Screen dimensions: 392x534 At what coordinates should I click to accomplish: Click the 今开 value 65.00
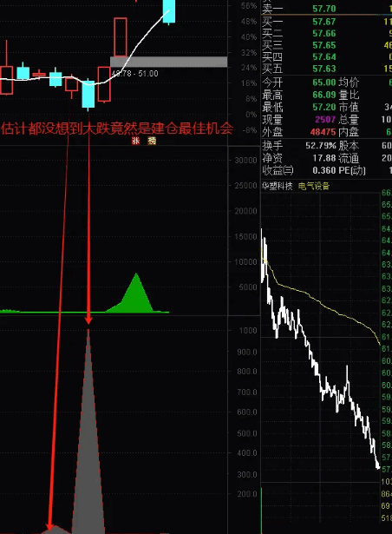click(324, 82)
